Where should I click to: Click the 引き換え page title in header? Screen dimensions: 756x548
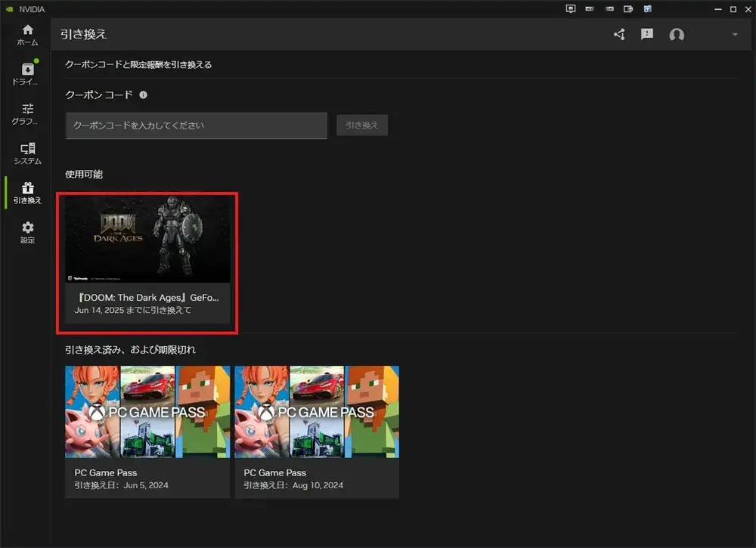[83, 34]
